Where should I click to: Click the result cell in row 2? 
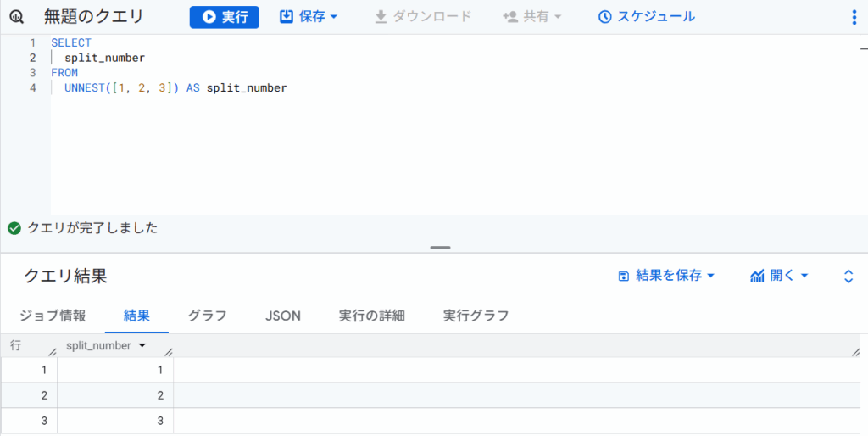coord(115,395)
